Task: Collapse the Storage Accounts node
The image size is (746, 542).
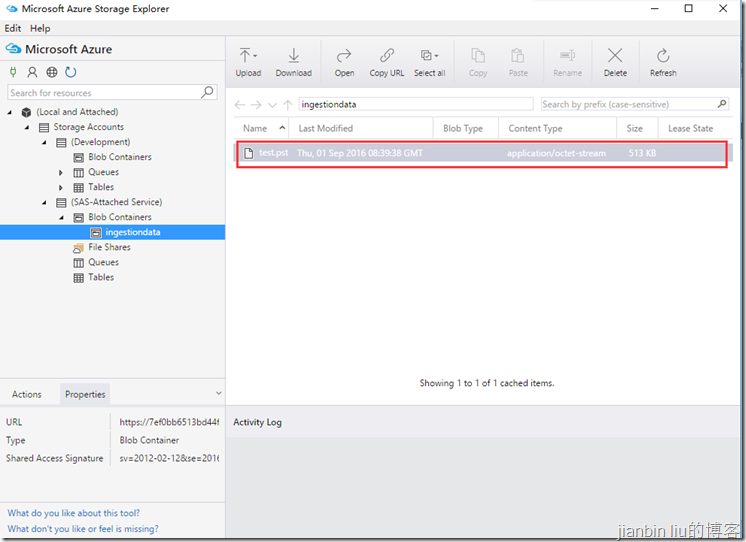Action: point(27,128)
